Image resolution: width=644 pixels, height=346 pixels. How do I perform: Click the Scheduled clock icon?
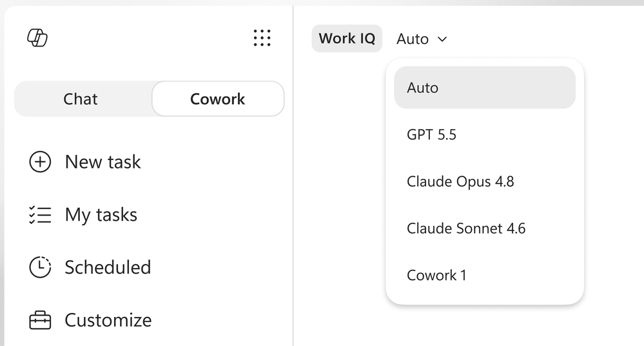pyautogui.click(x=40, y=267)
